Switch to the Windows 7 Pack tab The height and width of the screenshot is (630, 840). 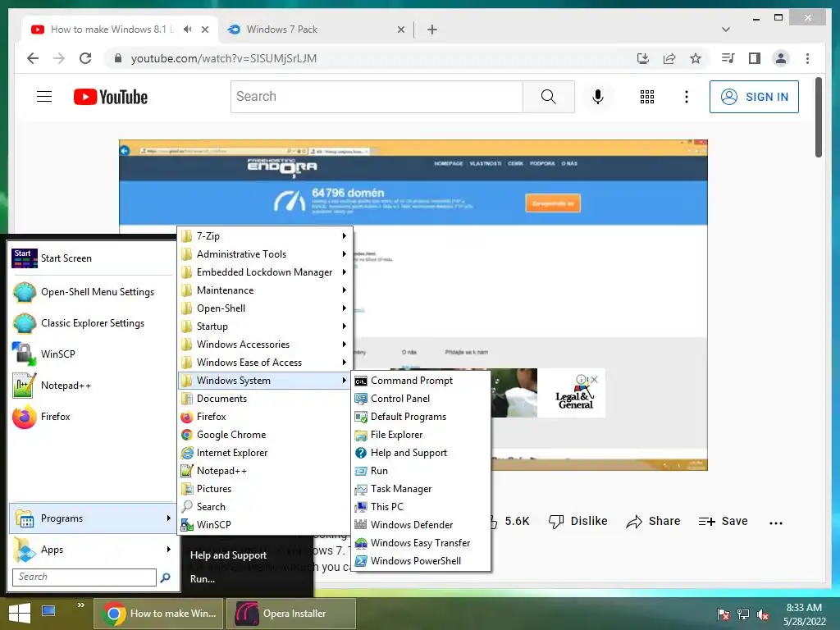pyautogui.click(x=316, y=30)
